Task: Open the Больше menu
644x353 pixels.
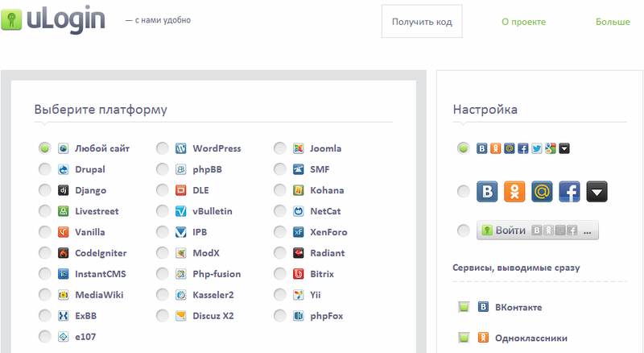Action: click(613, 23)
